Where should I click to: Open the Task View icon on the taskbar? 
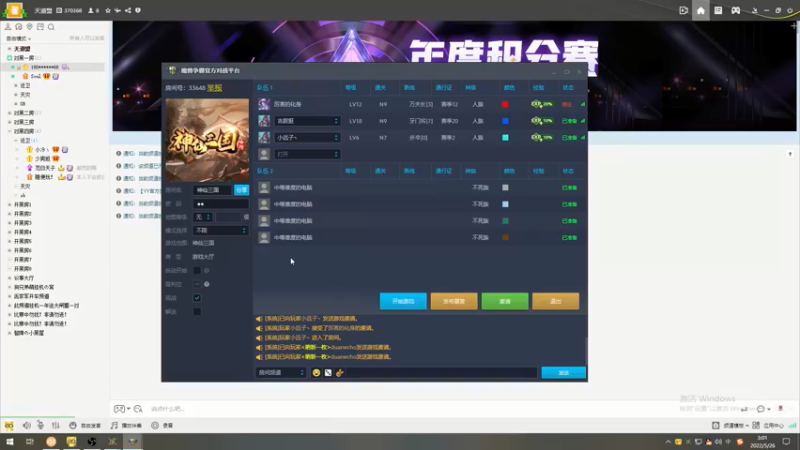click(x=30, y=441)
